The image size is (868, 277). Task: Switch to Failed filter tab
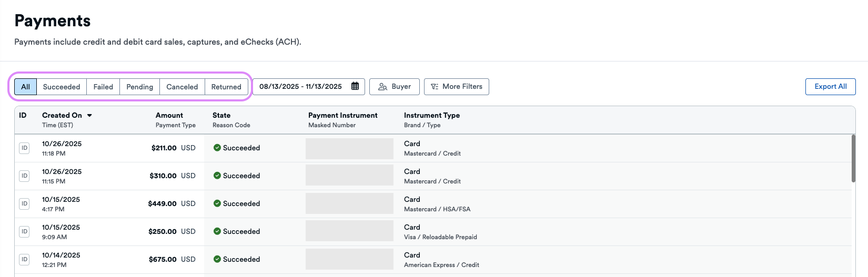[x=103, y=87]
